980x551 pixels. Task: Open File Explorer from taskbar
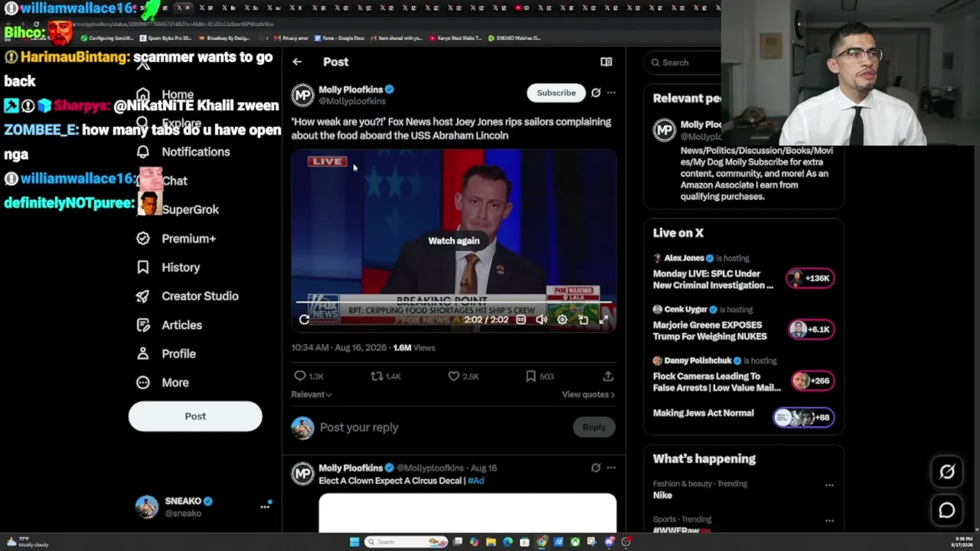[491, 542]
